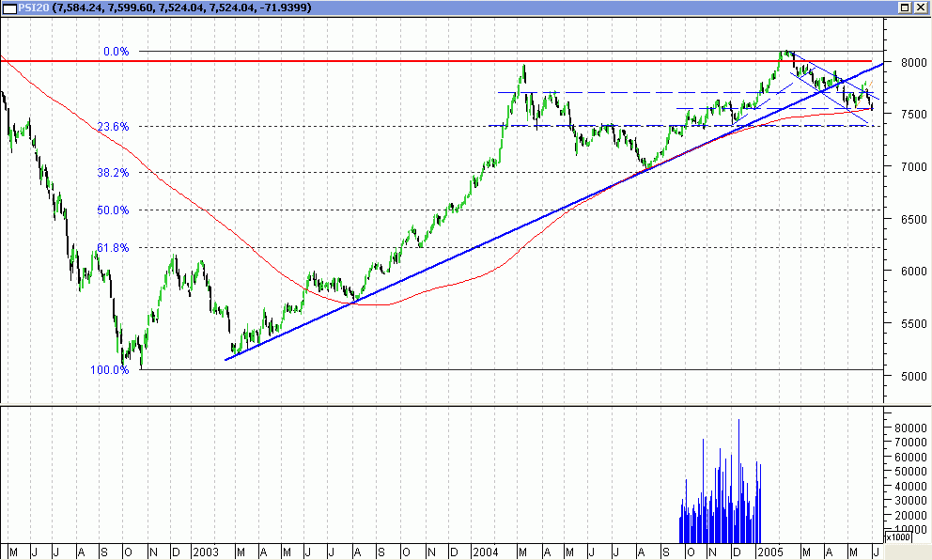Image resolution: width=932 pixels, height=560 pixels.
Task: Select the PSI20 title bar price text
Action: click(180, 8)
